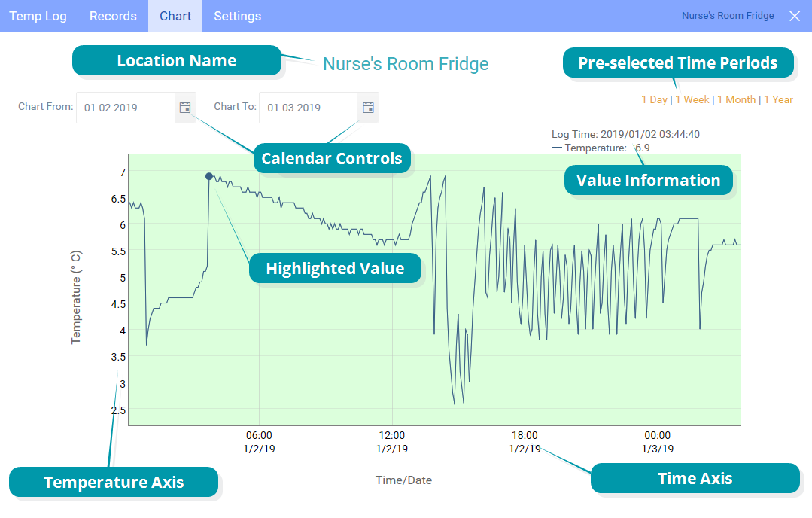The image size is (812, 518).
Task: Click the highlighted 6.9 data point
Action: [x=209, y=176]
